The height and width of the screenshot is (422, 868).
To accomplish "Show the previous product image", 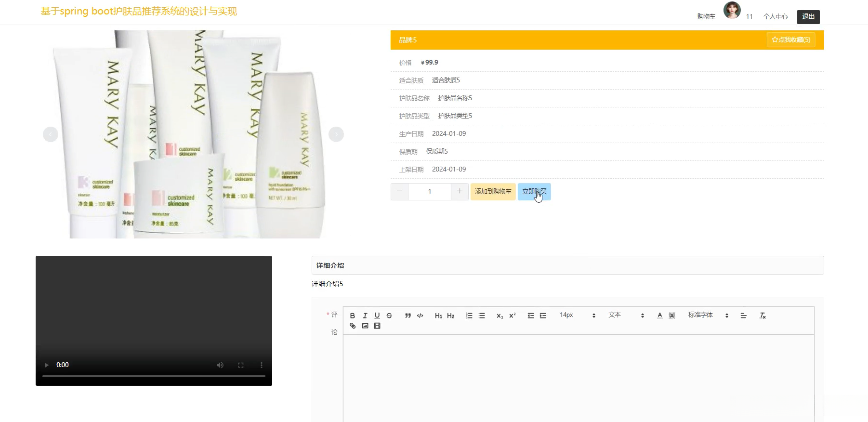I will point(51,134).
